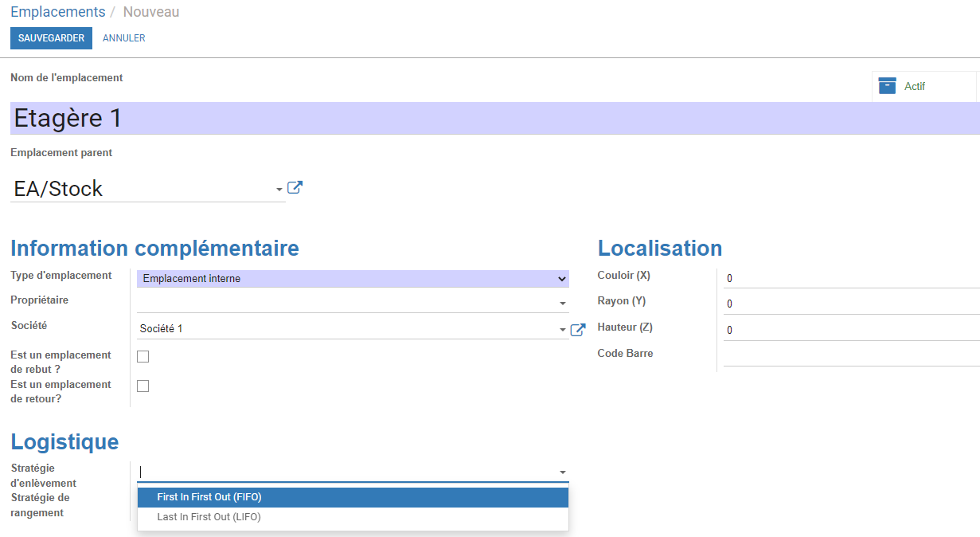The image size is (980, 537).
Task: Click the 'Nom de l'emplacement' label
Action: click(x=67, y=78)
